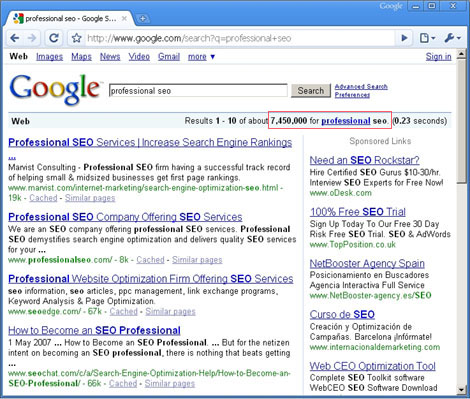
Task: Switch to Images search
Action: (x=49, y=57)
